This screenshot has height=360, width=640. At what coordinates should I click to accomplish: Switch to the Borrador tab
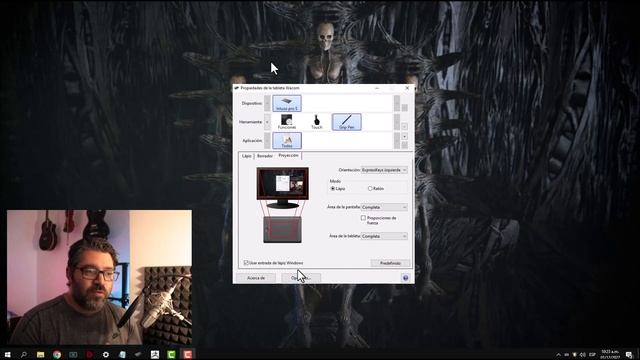pyautogui.click(x=265, y=156)
